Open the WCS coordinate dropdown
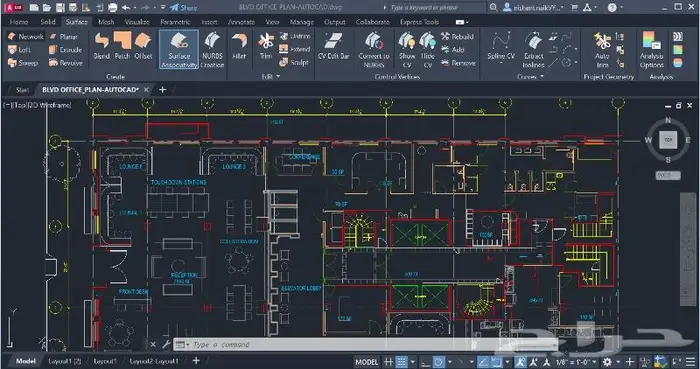 click(668, 175)
